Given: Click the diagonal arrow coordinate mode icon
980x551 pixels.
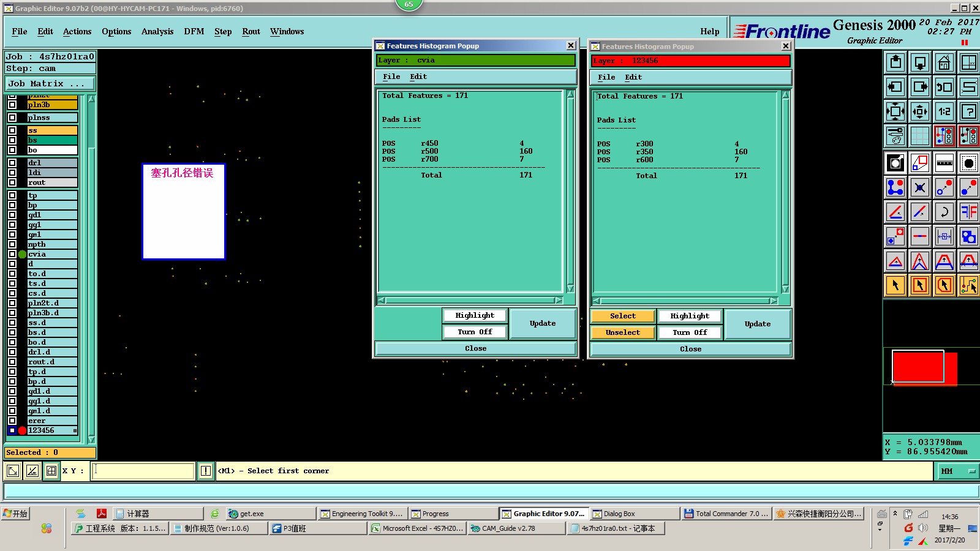Looking at the screenshot, I should (13, 471).
